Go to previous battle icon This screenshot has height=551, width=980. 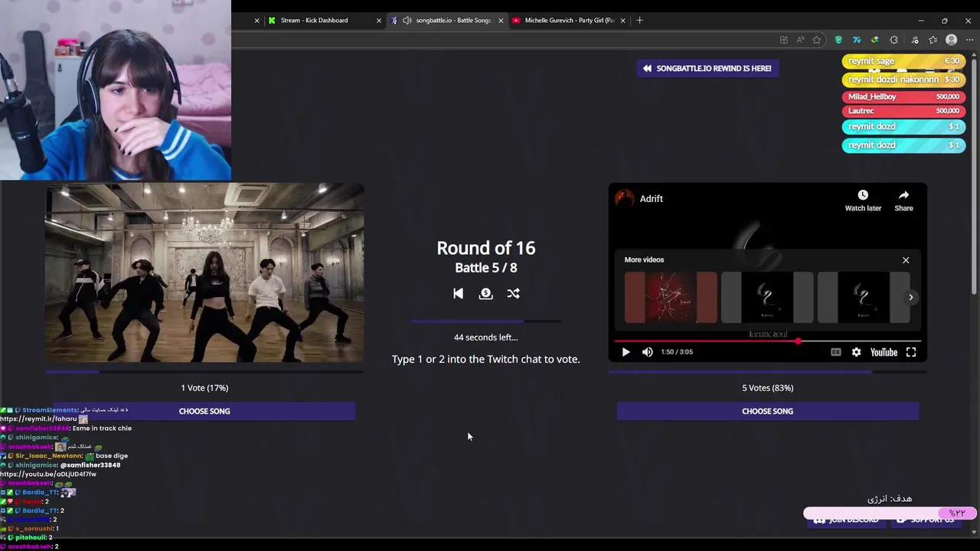[x=458, y=293]
